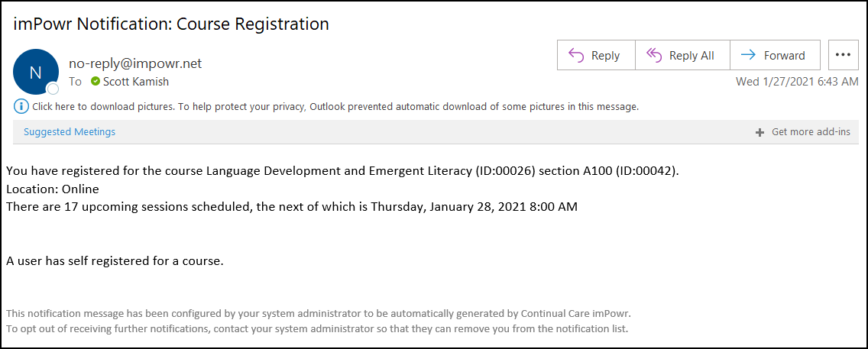
Task: Click the blue info icon in the privacy bar
Action: click(21, 106)
